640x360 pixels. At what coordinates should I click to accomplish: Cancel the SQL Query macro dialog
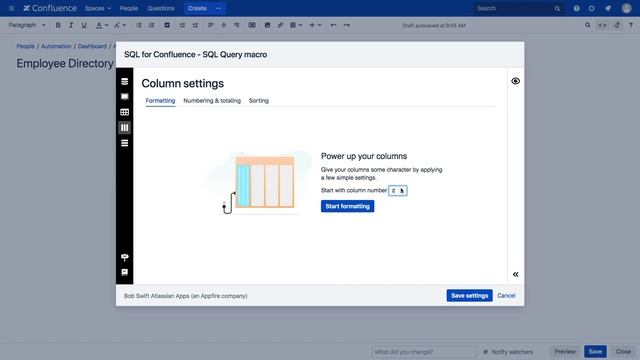tap(506, 296)
